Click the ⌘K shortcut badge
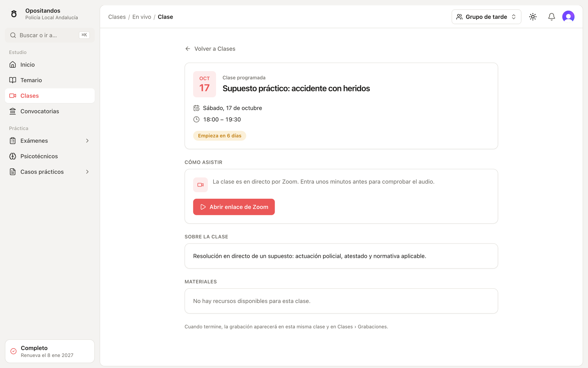This screenshot has width=588, height=368. coord(84,35)
